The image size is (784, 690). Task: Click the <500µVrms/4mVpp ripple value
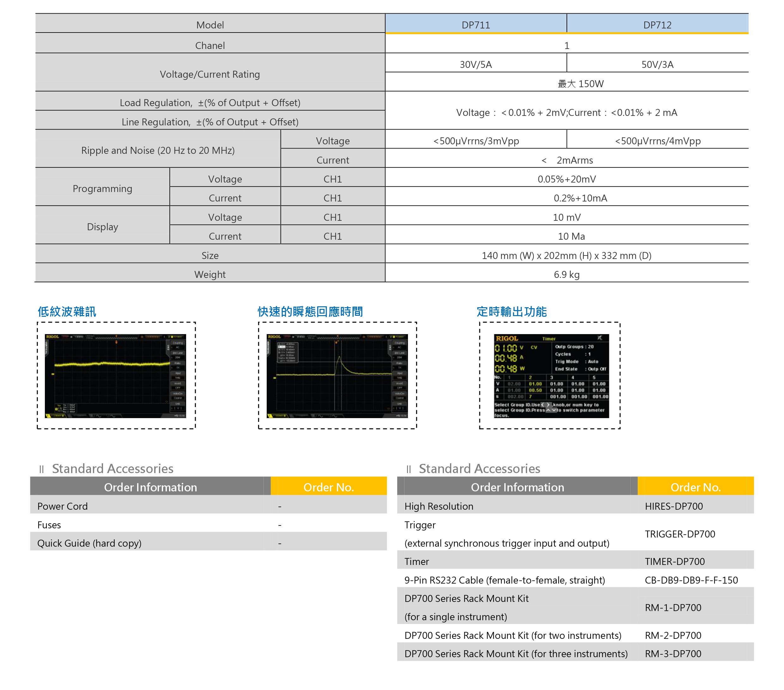click(x=658, y=141)
